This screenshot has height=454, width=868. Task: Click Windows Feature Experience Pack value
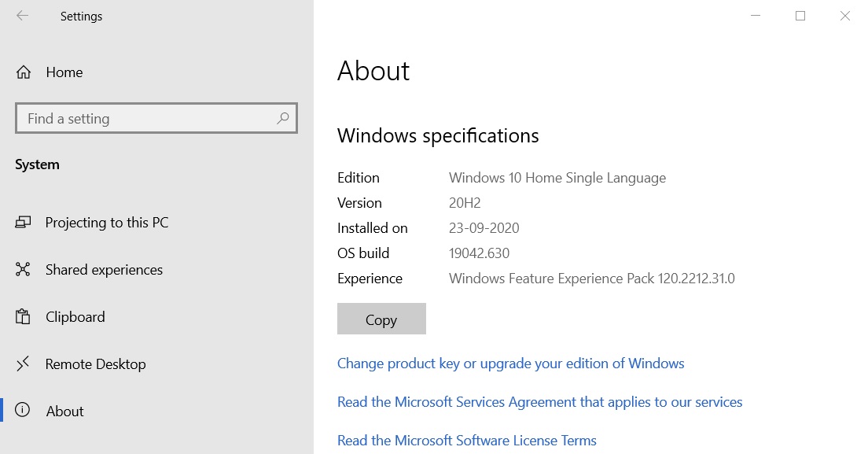point(592,279)
